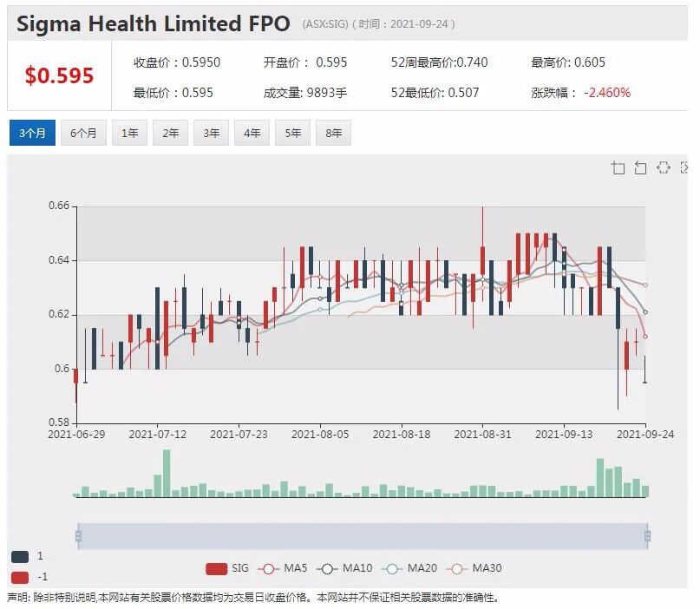Click the 2021-09-13 x-axis date label
The width and height of the screenshot is (700, 609).
564,435
